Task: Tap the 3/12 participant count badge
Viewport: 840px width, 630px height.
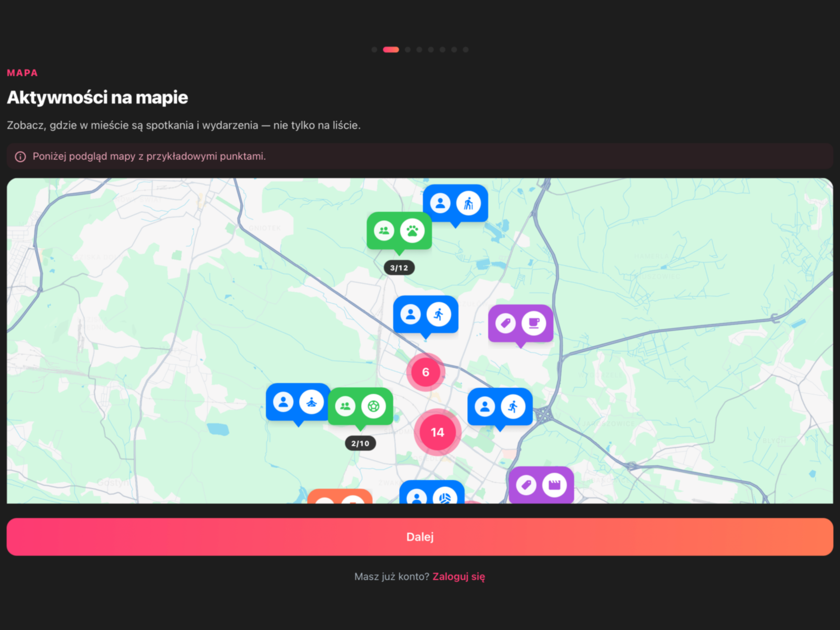Action: [x=399, y=268]
